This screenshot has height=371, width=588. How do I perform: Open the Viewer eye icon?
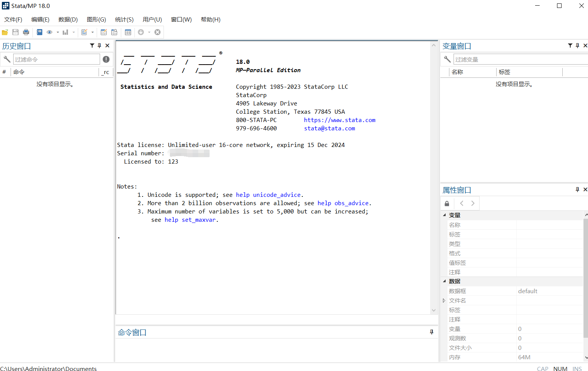click(x=49, y=32)
